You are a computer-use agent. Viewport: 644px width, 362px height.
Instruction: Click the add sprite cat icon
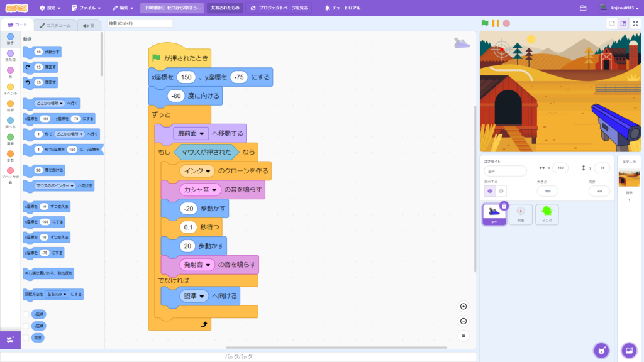point(602,351)
